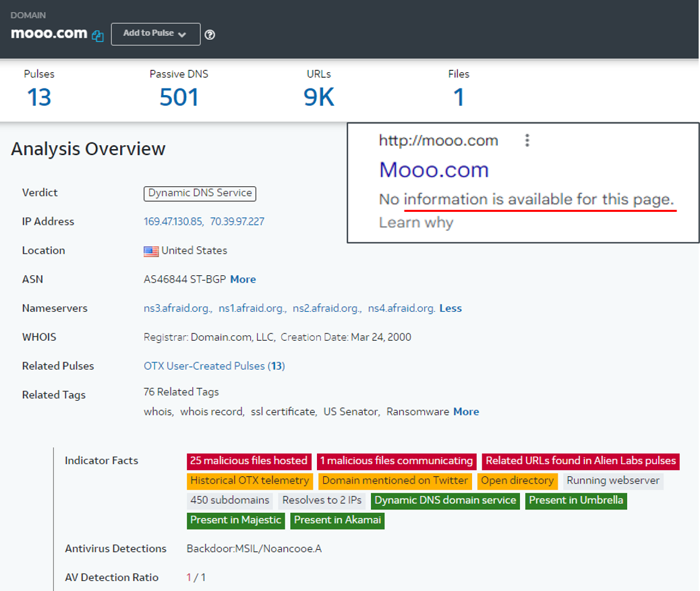The image size is (700, 591).
Task: Open OTX User-Created Pulses link
Action: coord(214,366)
